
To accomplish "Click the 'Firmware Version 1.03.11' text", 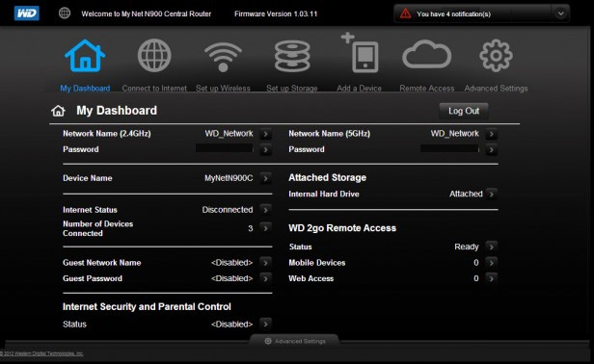I will pyautogui.click(x=276, y=14).
